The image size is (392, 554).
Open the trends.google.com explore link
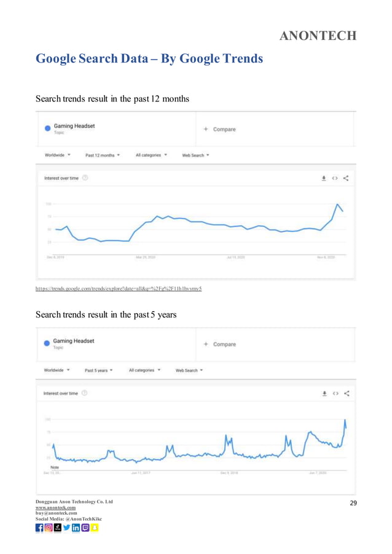coord(119,287)
